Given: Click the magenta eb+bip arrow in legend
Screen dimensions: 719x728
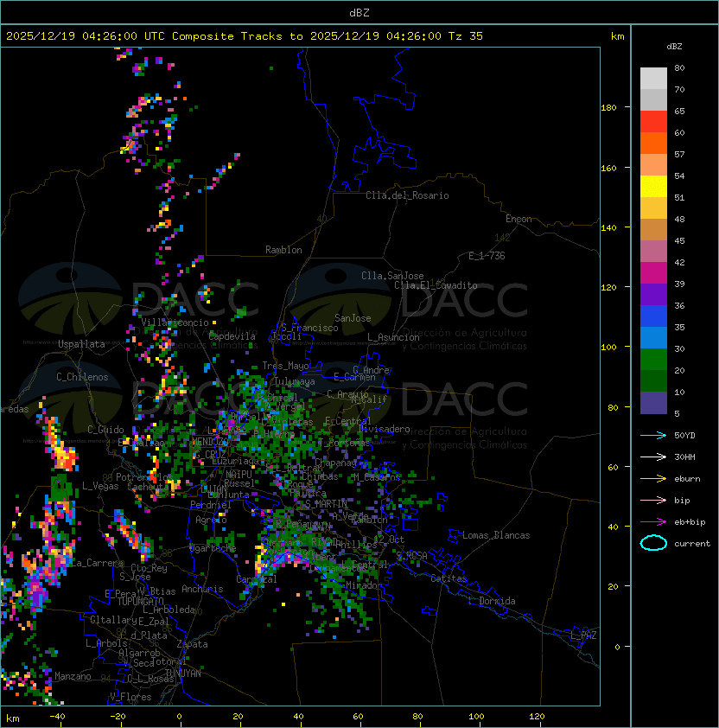Looking at the screenshot, I should pyautogui.click(x=653, y=522).
